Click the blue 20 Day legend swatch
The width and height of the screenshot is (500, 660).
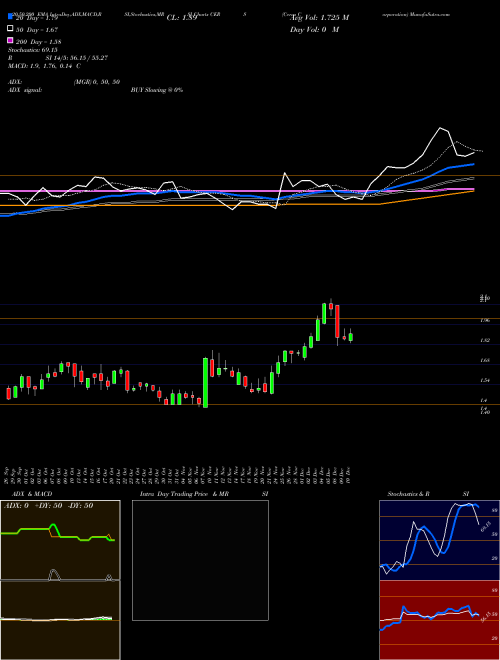point(11,17)
